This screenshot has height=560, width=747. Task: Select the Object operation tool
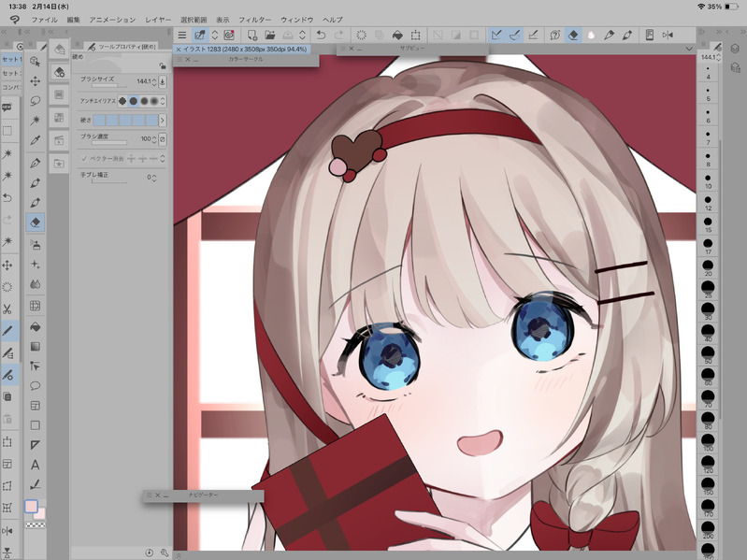tap(36, 62)
